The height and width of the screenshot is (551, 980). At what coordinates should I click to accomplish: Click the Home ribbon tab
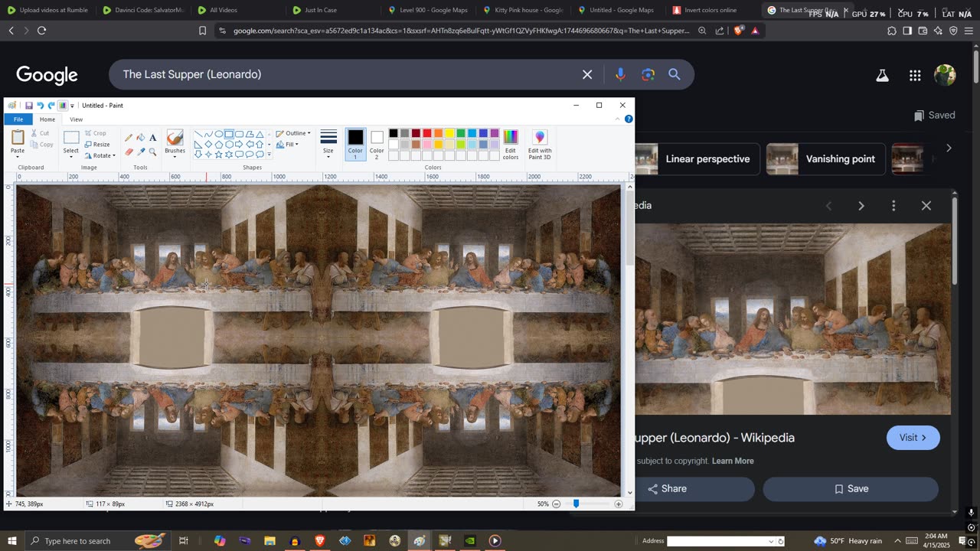(47, 119)
